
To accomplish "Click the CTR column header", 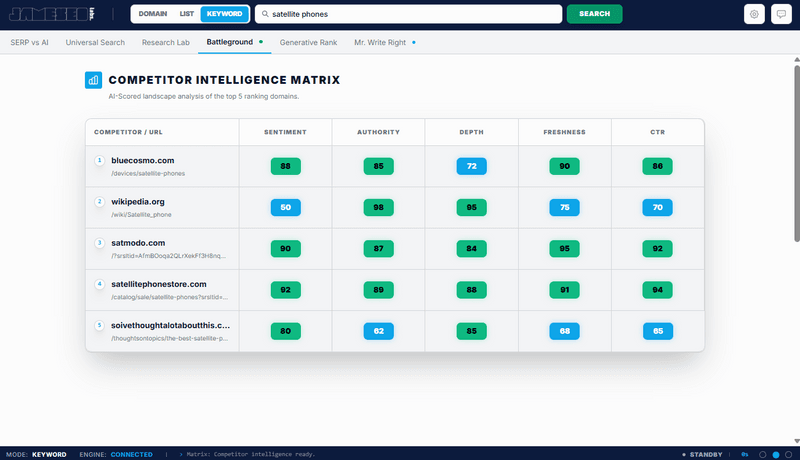I will click(x=658, y=132).
